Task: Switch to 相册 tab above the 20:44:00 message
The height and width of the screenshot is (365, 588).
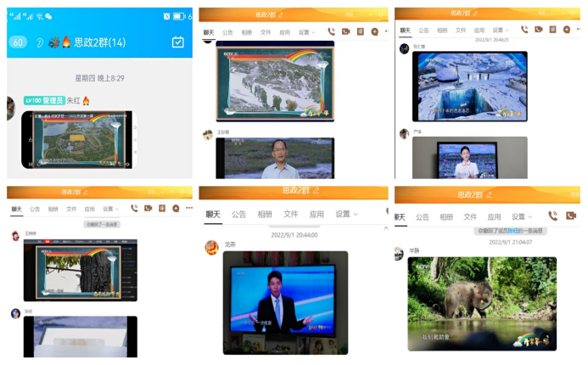Action: [x=265, y=214]
